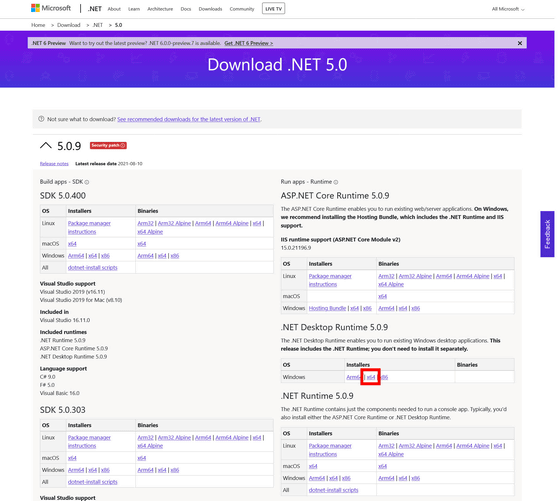
Task: Download .NET Runtime 5.0.9 macOS x64 installer
Action: pos(313,466)
